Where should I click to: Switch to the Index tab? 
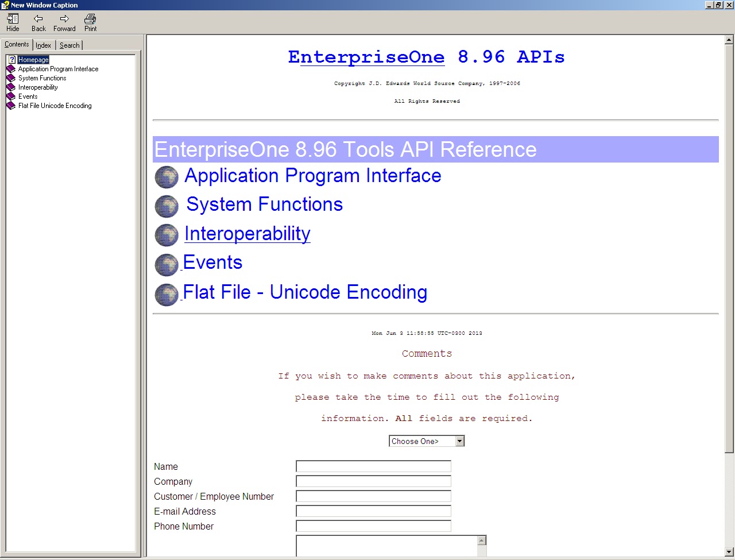[43, 45]
